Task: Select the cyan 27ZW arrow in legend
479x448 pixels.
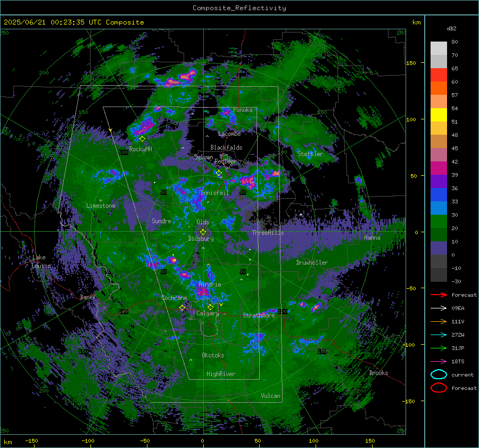Action: pos(439,335)
